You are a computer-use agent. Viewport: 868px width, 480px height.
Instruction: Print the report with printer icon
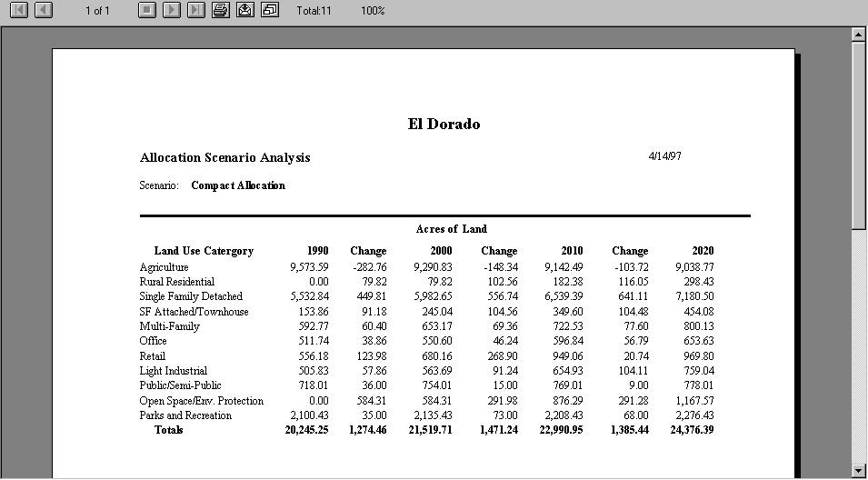pos(220,10)
